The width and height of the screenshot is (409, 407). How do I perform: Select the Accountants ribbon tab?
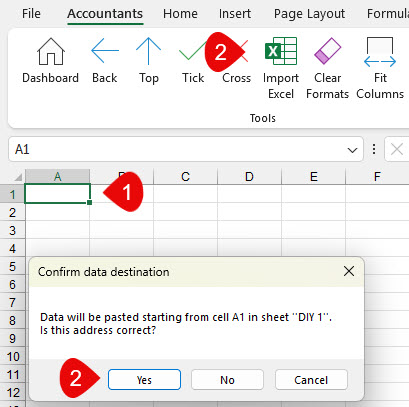[105, 14]
